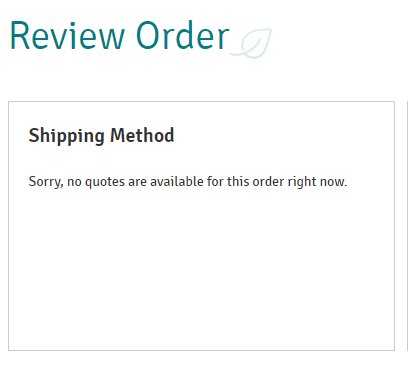This screenshot has height=370, width=408.
Task: Click the word Shipping in the panel heading
Action: 67,136
